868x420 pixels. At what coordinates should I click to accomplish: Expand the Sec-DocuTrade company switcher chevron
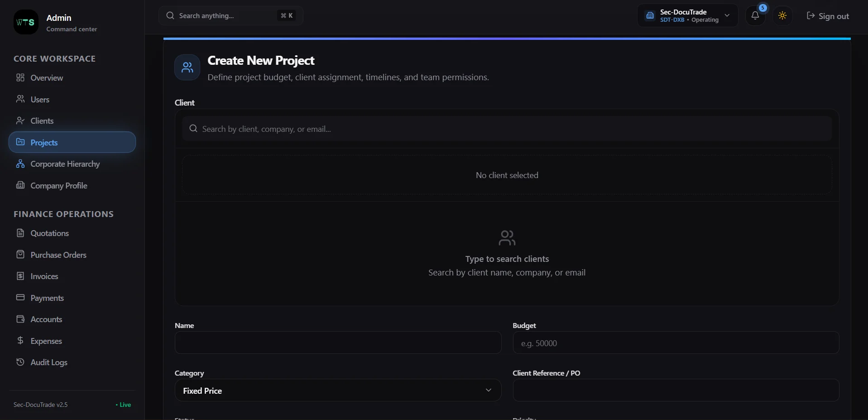pos(727,15)
